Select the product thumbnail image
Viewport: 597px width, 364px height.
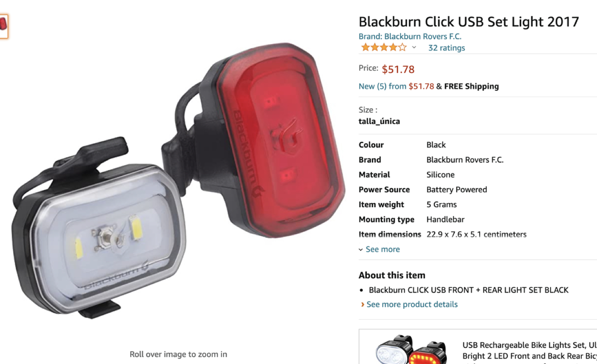pyautogui.click(x=3, y=26)
